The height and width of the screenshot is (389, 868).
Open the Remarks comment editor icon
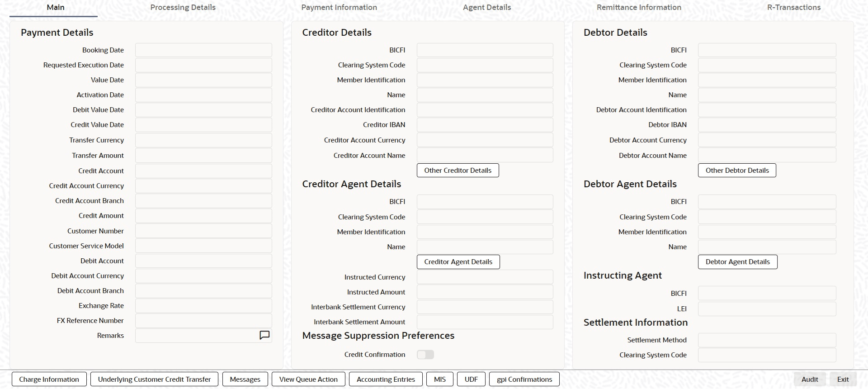(x=264, y=335)
